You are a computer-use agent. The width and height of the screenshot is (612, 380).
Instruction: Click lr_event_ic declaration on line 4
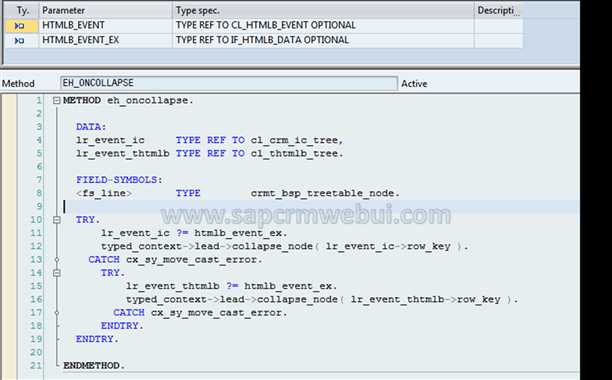tap(110, 140)
